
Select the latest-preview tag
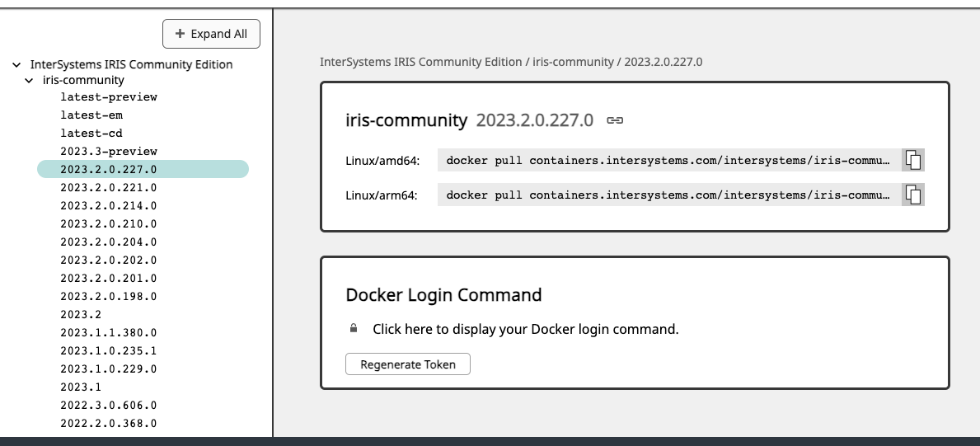tap(109, 97)
